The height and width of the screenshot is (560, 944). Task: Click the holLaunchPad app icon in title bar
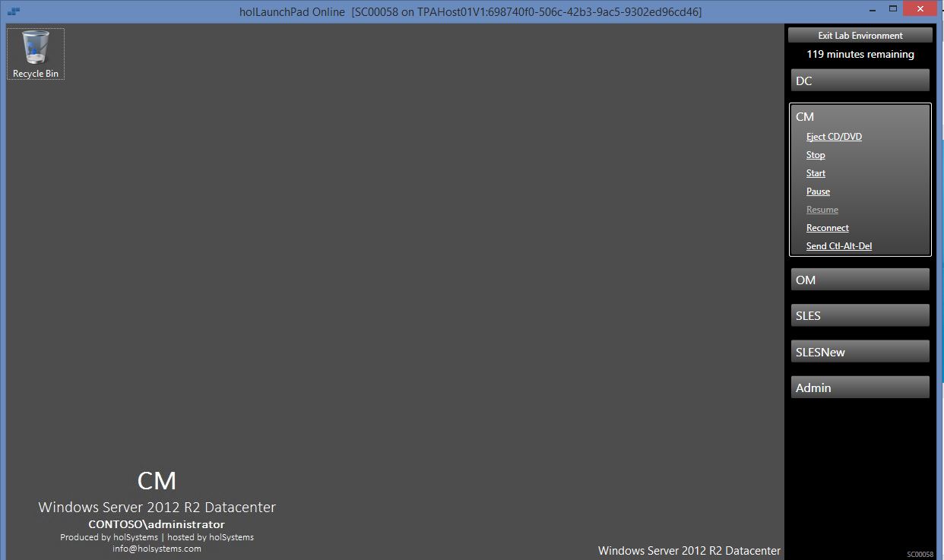coord(14,11)
